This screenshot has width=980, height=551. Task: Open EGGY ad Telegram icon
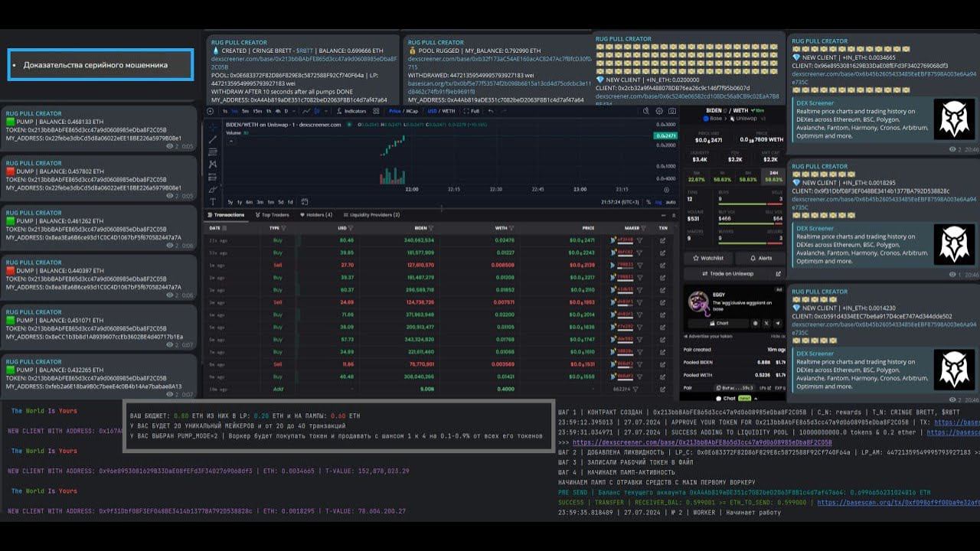(778, 323)
